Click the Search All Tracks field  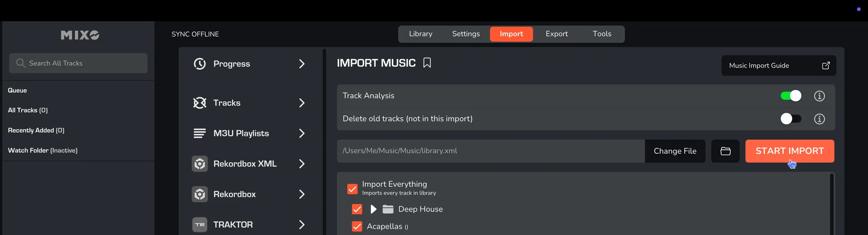(x=79, y=63)
